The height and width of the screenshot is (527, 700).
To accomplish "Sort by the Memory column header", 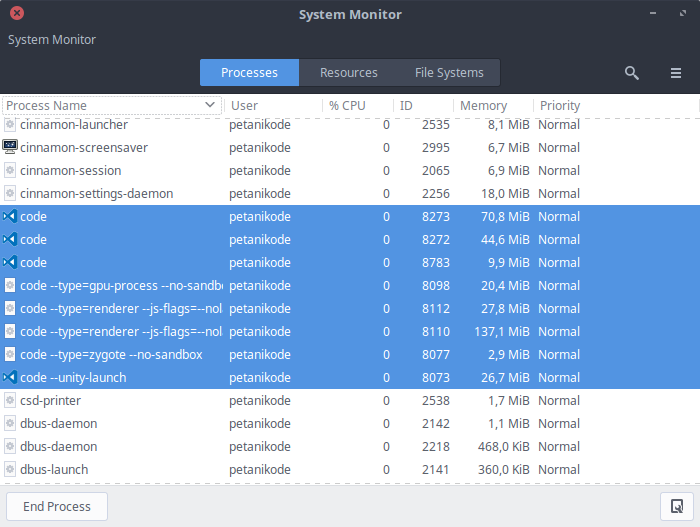I will pos(493,105).
